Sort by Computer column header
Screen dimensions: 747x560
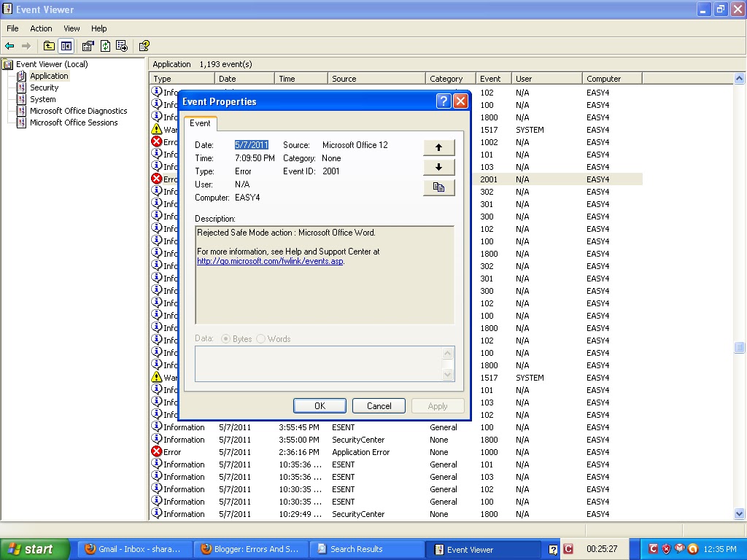coord(612,79)
